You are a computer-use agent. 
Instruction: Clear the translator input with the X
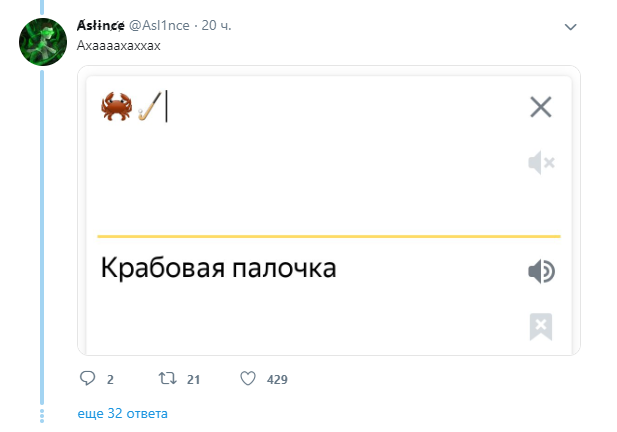pos(541,107)
